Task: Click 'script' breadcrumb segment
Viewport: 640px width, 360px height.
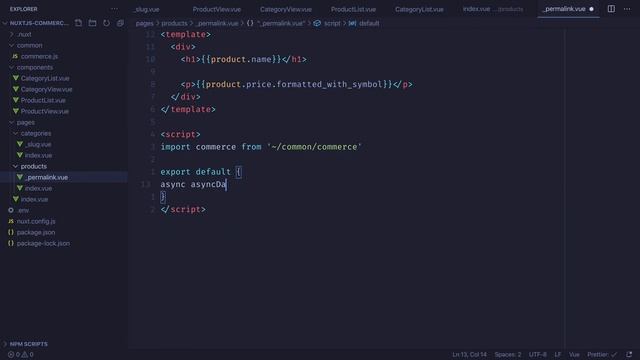Action: [332, 23]
